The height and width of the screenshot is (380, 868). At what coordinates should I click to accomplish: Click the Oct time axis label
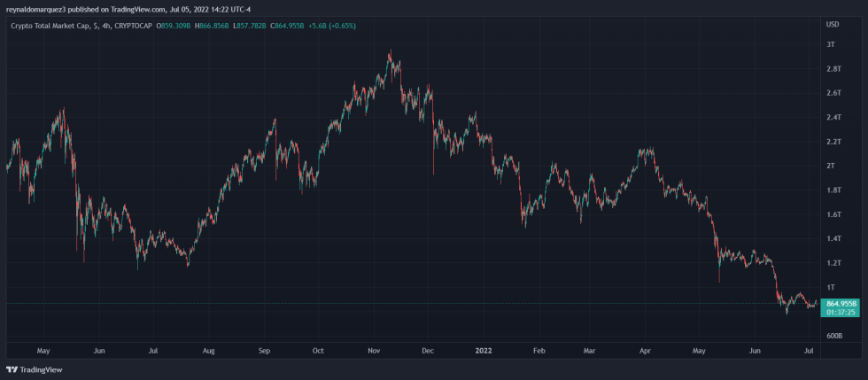point(318,351)
